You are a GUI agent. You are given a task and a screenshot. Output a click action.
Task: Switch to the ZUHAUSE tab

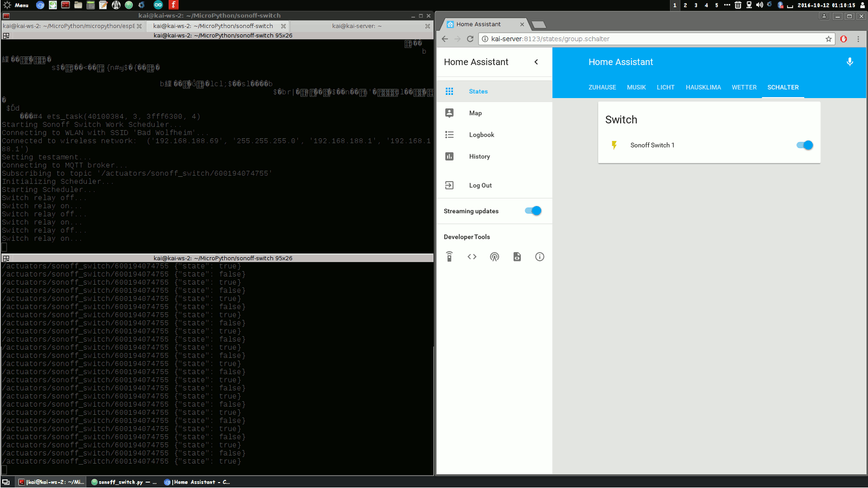(602, 87)
